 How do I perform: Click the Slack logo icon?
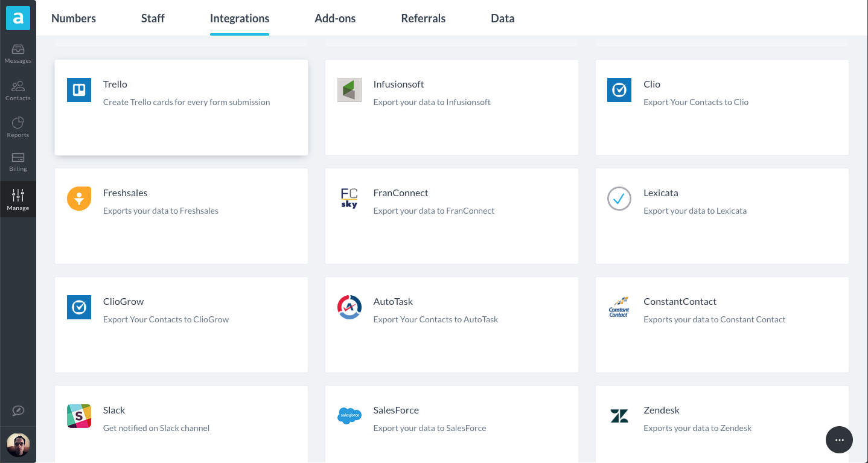pos(79,416)
